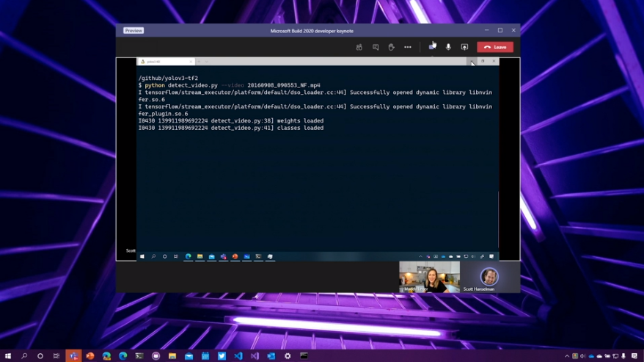
Task: Open the Action Center notifications
Action: (634, 356)
